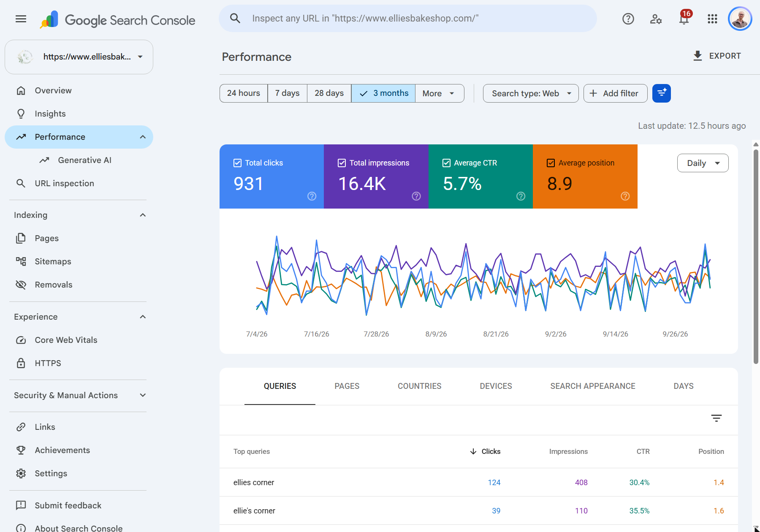Open the property selector dropdown
Screen dimensions: 760x532
(79, 57)
